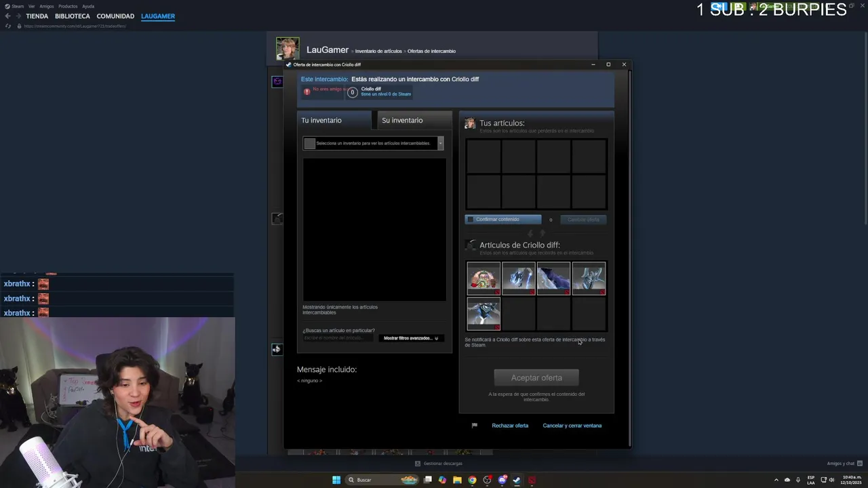The image size is (868, 488).
Task: Open the Ver menu
Action: click(x=31, y=6)
